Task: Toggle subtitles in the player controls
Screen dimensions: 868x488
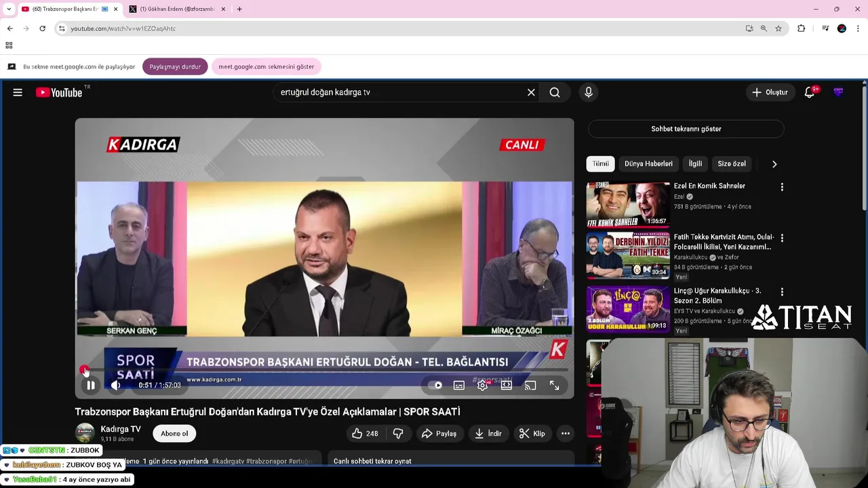Action: pos(459,385)
